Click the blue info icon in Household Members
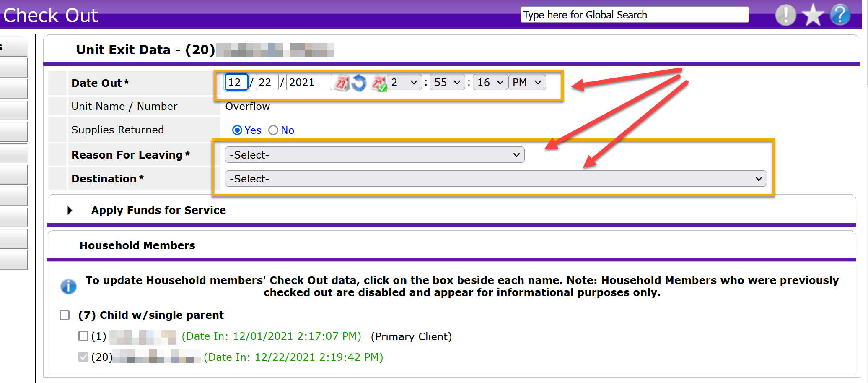Viewport: 868px width, 383px height. click(x=68, y=287)
